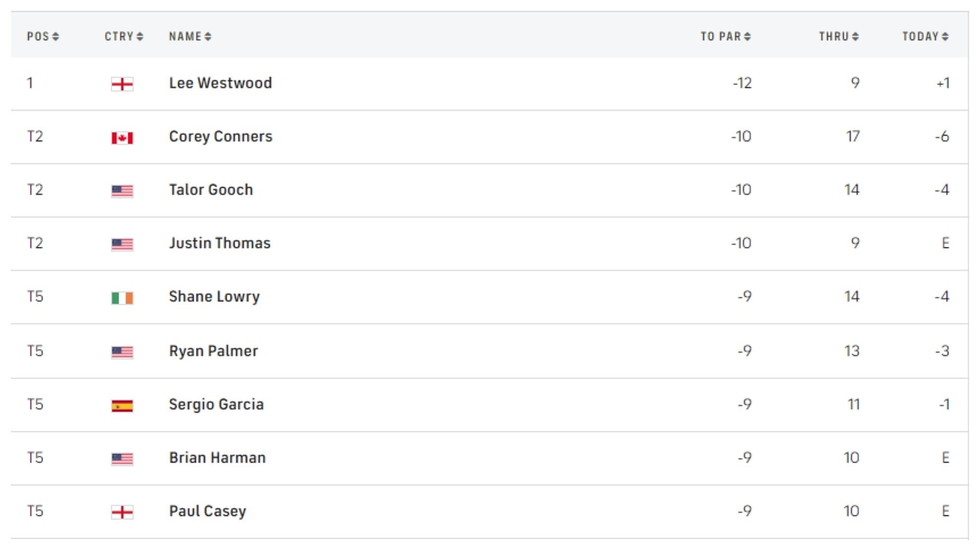Open Justin Thomas player name

pyautogui.click(x=220, y=243)
